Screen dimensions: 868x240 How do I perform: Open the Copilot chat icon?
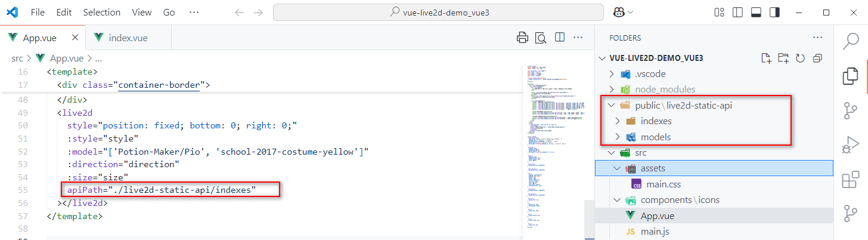pos(618,12)
